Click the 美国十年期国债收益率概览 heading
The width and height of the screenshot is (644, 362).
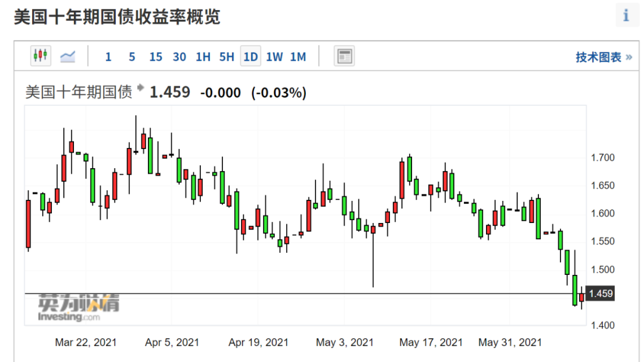pyautogui.click(x=117, y=17)
